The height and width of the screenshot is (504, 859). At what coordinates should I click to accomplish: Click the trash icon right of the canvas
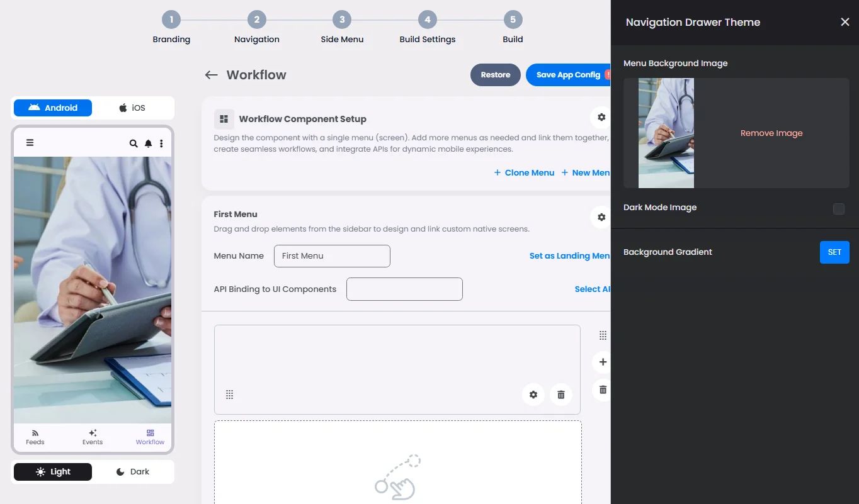tap(603, 389)
